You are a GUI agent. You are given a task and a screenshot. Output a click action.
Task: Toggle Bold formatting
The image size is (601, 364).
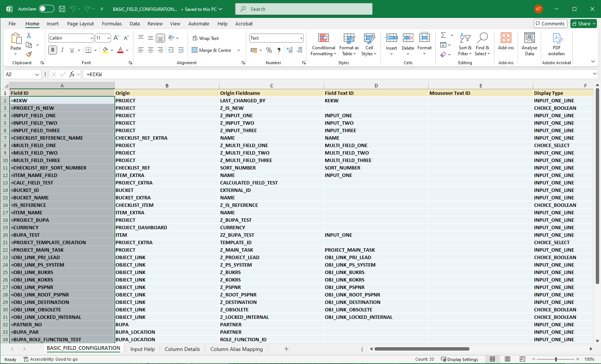click(53, 50)
